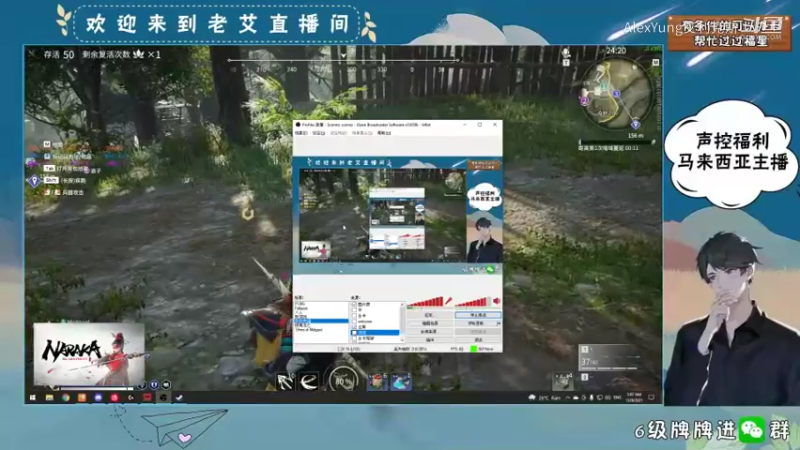Adjust the OBS microphone volume meter
This screenshot has width=800, height=450.
coord(424,301)
